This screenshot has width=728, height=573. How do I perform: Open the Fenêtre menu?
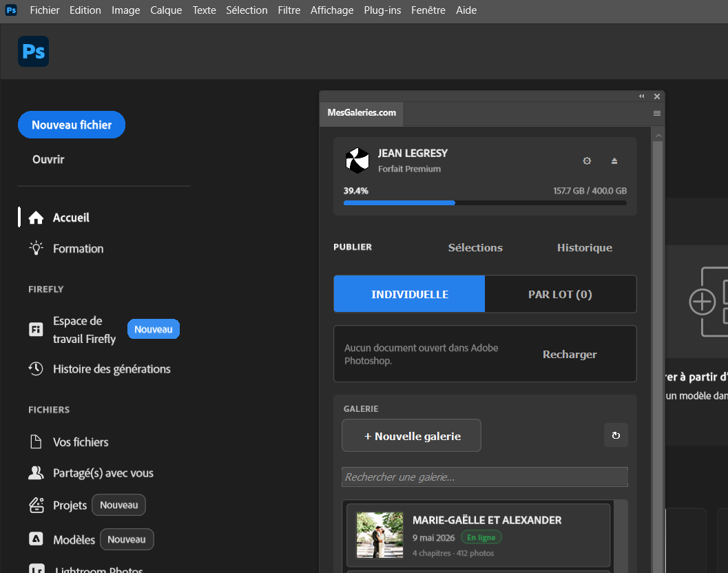tap(428, 10)
